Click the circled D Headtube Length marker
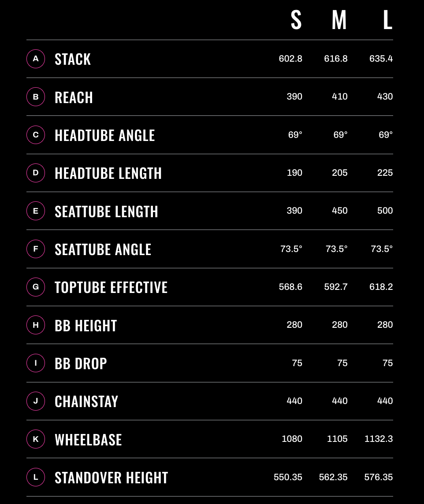This screenshot has width=424, height=504. coord(36,173)
